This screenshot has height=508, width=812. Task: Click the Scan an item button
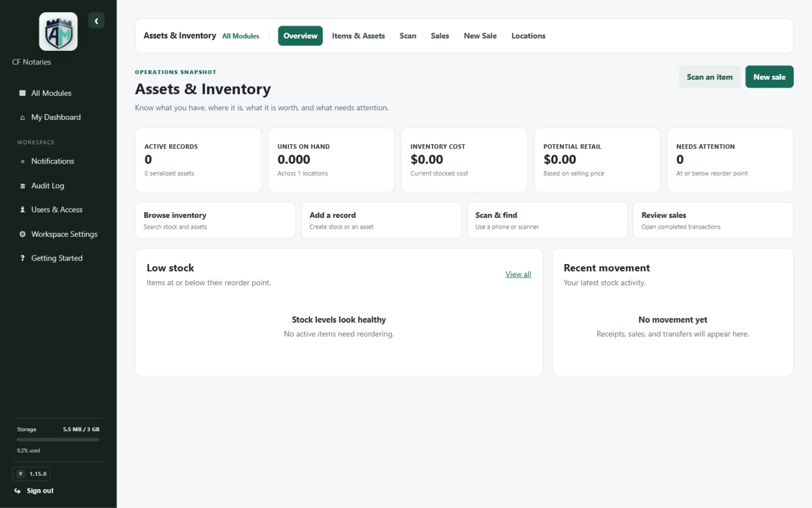click(709, 77)
